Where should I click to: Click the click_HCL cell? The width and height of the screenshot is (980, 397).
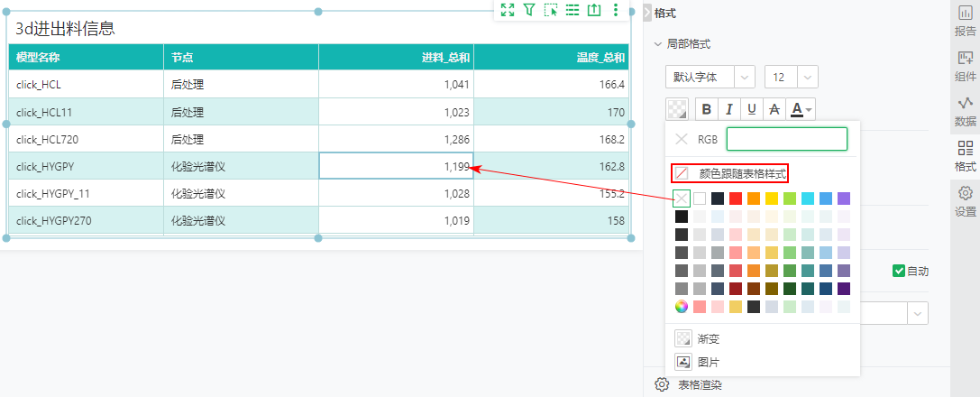coord(87,85)
